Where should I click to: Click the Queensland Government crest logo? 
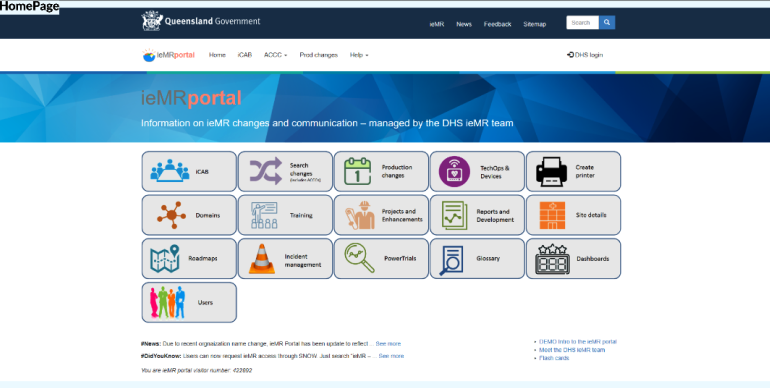152,21
